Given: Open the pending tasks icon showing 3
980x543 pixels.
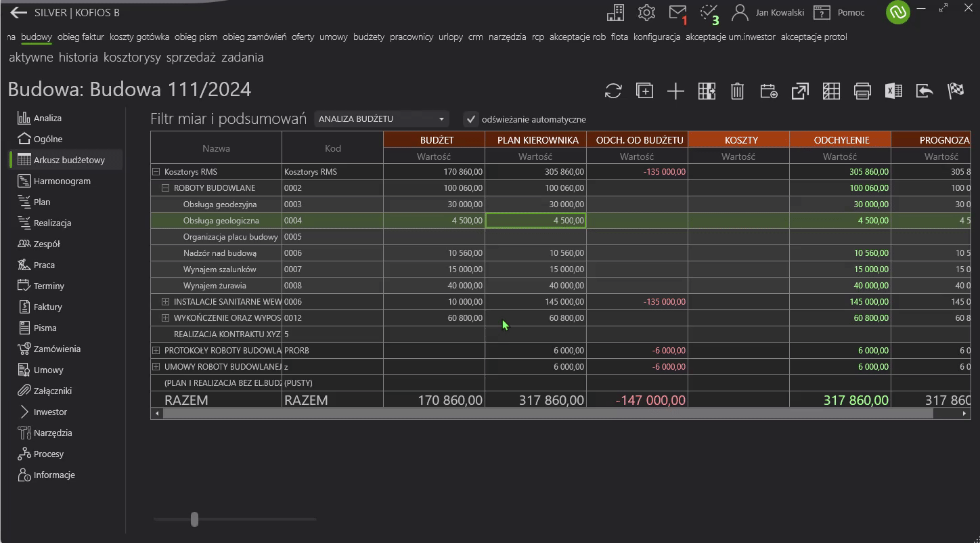Looking at the screenshot, I should (709, 13).
